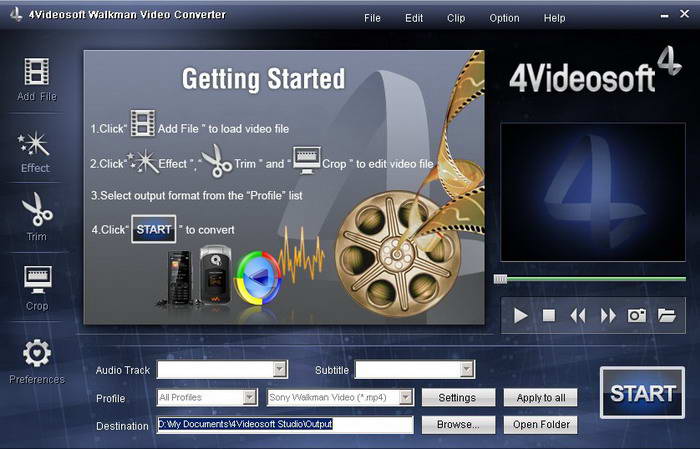
Task: Expand the Sony Walkman Video format dropdown
Action: [x=405, y=397]
